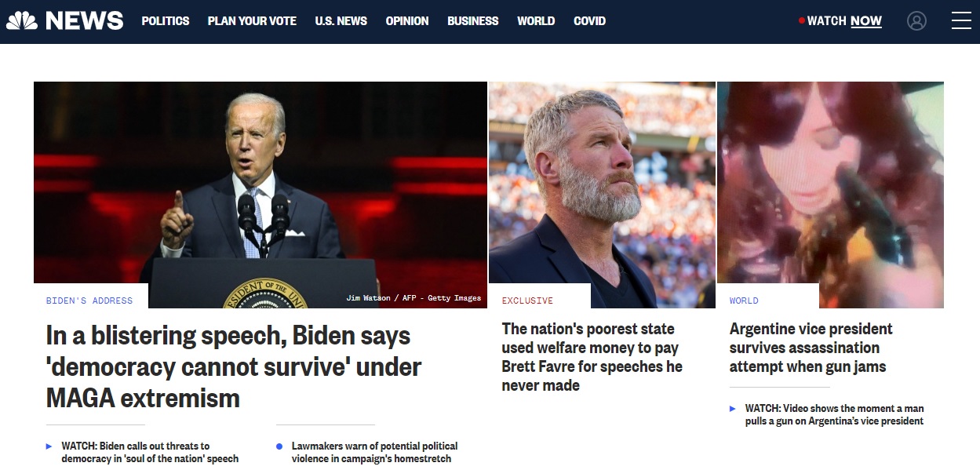Click the blue play arrow beside Argentina WATCH link
This screenshot has width=980, height=470.
pyautogui.click(x=733, y=409)
